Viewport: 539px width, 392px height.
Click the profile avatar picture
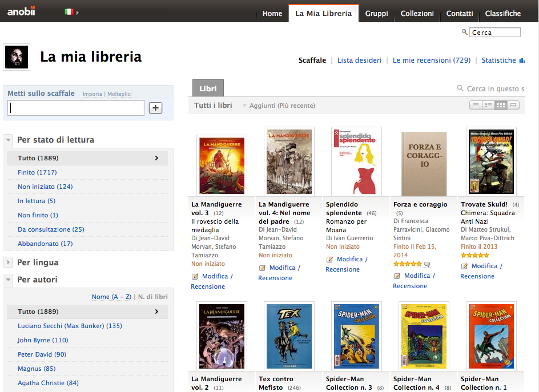coord(17,57)
